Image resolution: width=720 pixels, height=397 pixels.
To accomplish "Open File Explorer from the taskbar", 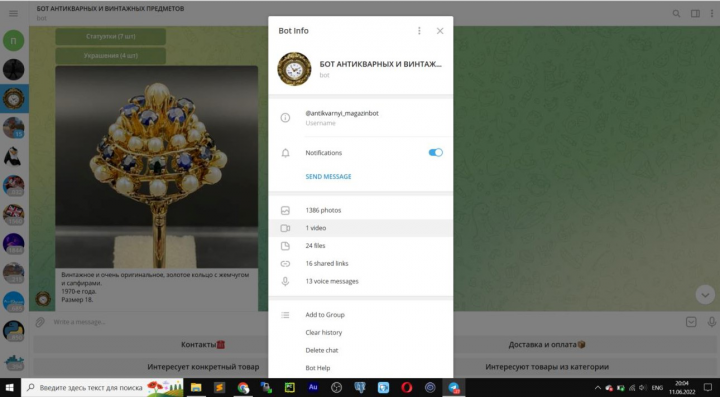I will [196, 388].
